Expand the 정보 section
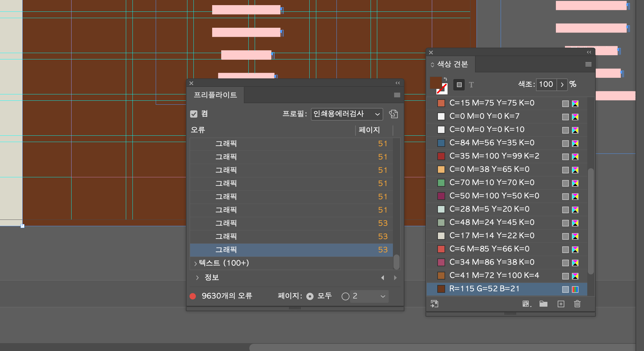The height and width of the screenshot is (351, 644). pyautogui.click(x=197, y=277)
